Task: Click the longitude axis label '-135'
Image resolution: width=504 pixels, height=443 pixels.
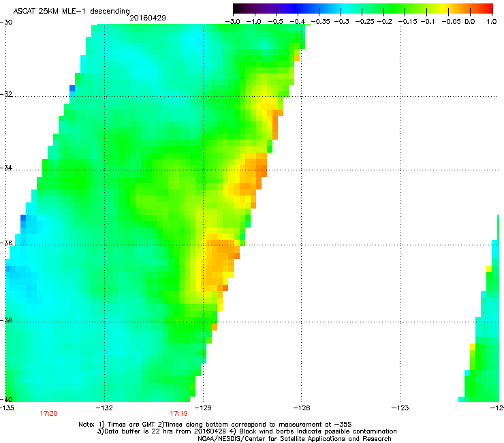Action: click(7, 408)
